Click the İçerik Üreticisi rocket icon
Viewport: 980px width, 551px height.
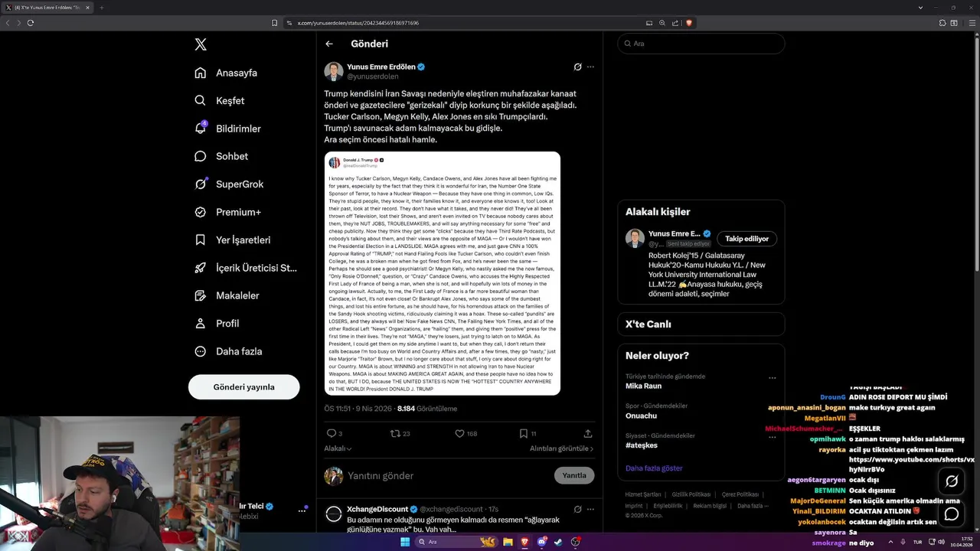click(201, 268)
